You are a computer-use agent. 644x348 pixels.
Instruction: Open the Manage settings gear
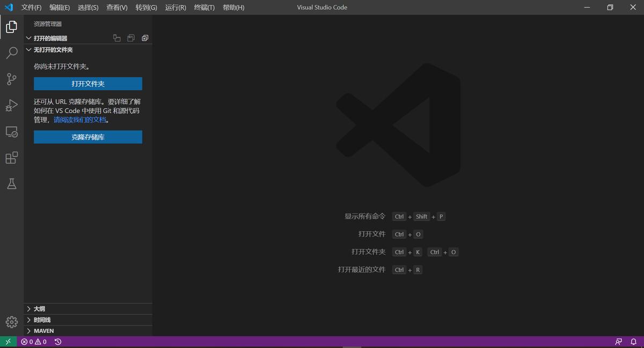[11, 322]
